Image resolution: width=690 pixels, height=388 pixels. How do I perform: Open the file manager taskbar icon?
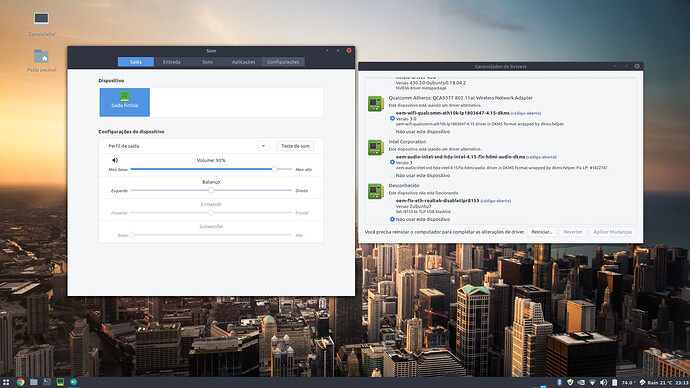(x=33, y=382)
